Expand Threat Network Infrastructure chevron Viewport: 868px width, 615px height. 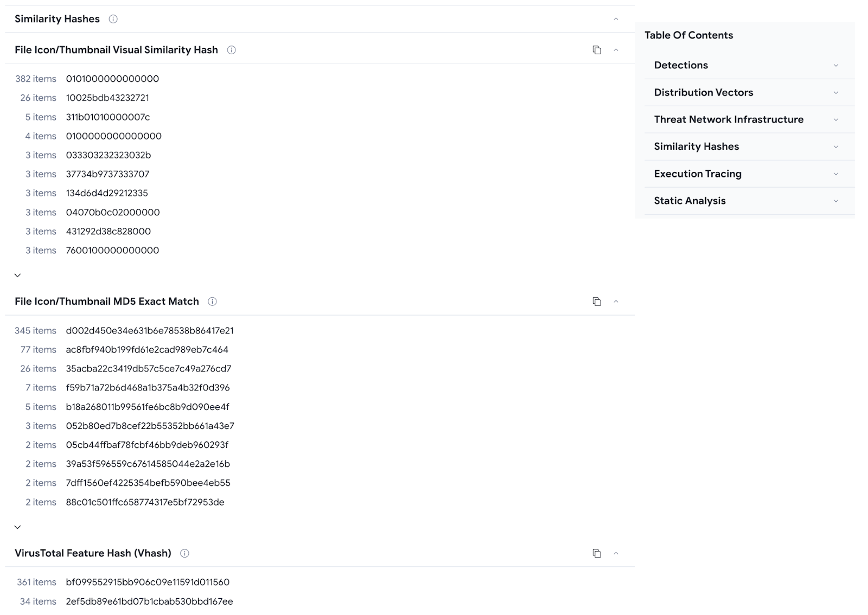click(836, 120)
